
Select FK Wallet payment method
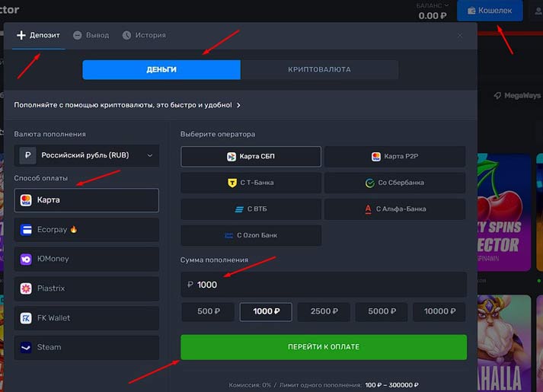tap(87, 317)
